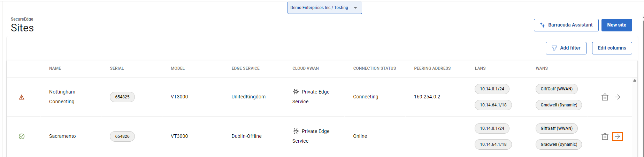Select GiffGaff (WWAN) chip in Nottingham row
Image resolution: width=644 pixels, height=157 pixels.
(x=557, y=89)
